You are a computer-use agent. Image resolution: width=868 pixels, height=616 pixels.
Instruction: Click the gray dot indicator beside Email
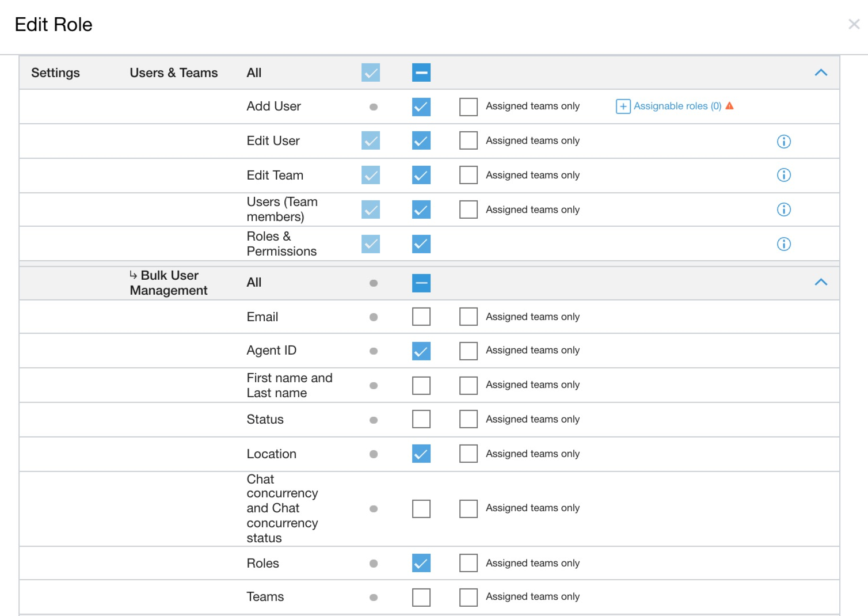[374, 317]
